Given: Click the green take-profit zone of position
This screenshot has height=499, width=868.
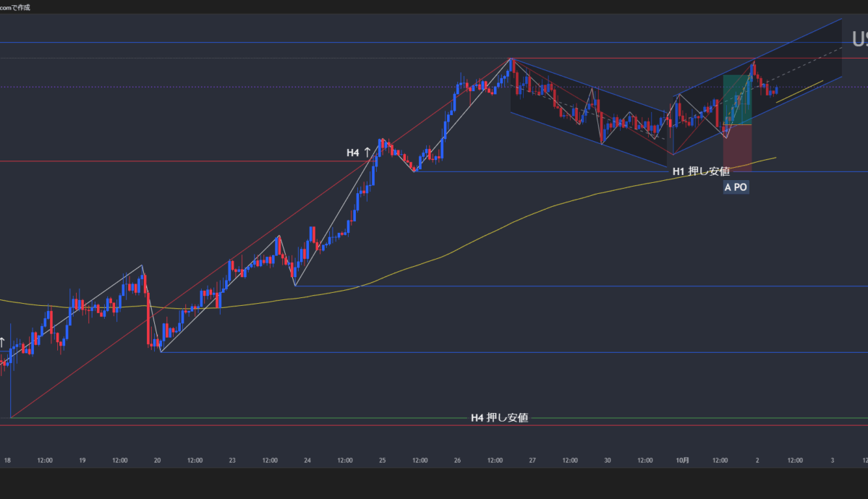Looking at the screenshot, I should pyautogui.click(x=738, y=100).
